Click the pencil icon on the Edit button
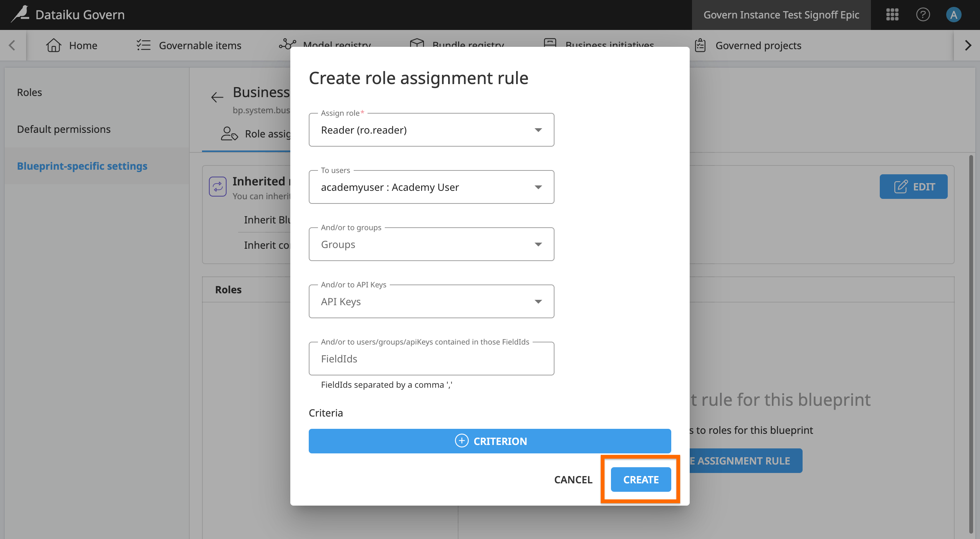 [x=901, y=187]
